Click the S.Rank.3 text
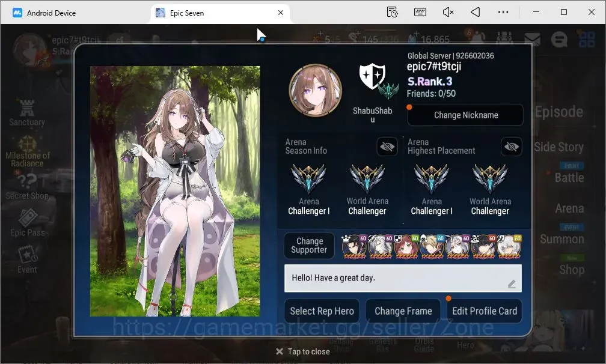The image size is (606, 364). coord(430,82)
